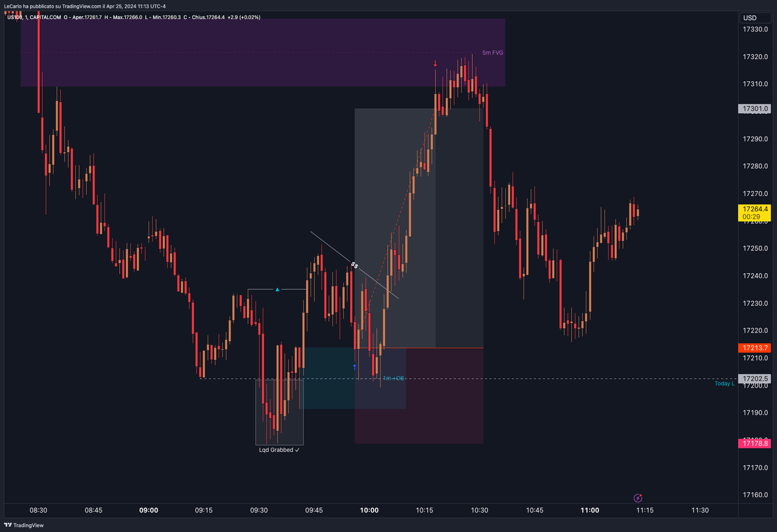Select the red down arrow marker
This screenshot has height=532, width=777.
click(x=435, y=63)
